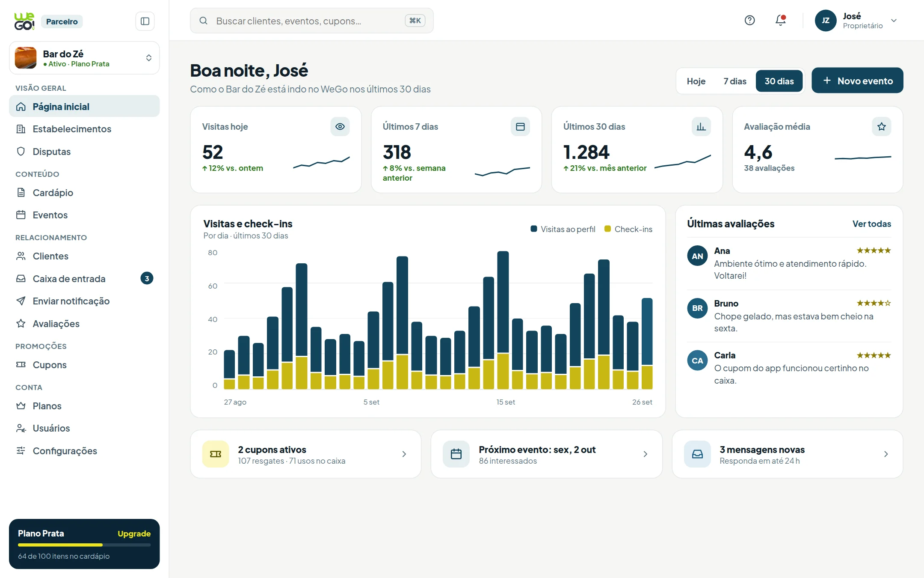Click Ana's five-star rating
This screenshot has width=924, height=578.
point(874,250)
